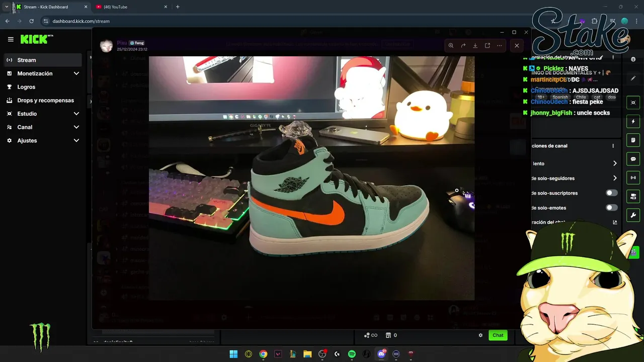Screen dimensions: 644x362
Task: Expand the solo-seguidores chevron
Action: [615, 178]
